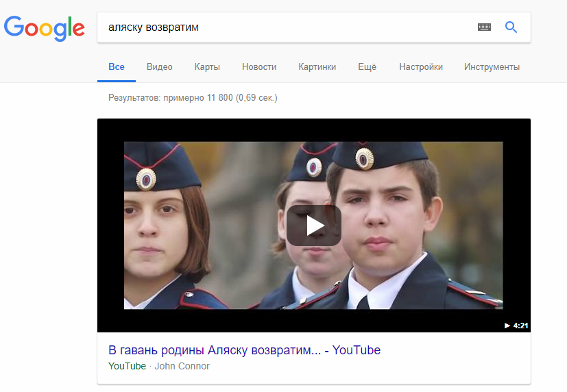Expand the Ещё dropdown menu
The width and height of the screenshot is (567, 392).
tap(367, 67)
